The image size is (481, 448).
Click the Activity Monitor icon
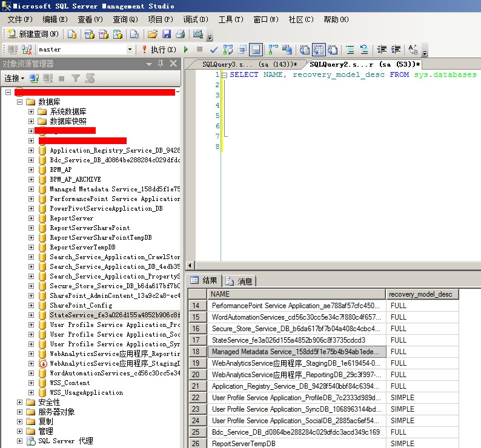coord(198,34)
